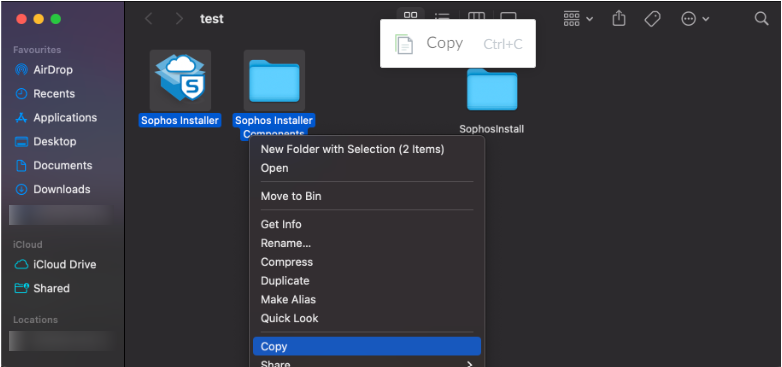782x367 pixels.
Task: Go forward with the toolbar arrow
Action: tap(180, 19)
